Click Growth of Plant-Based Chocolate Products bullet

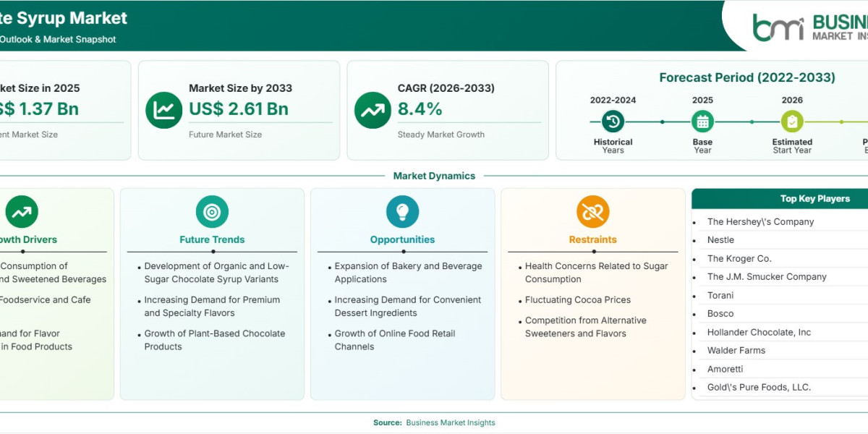point(215,340)
